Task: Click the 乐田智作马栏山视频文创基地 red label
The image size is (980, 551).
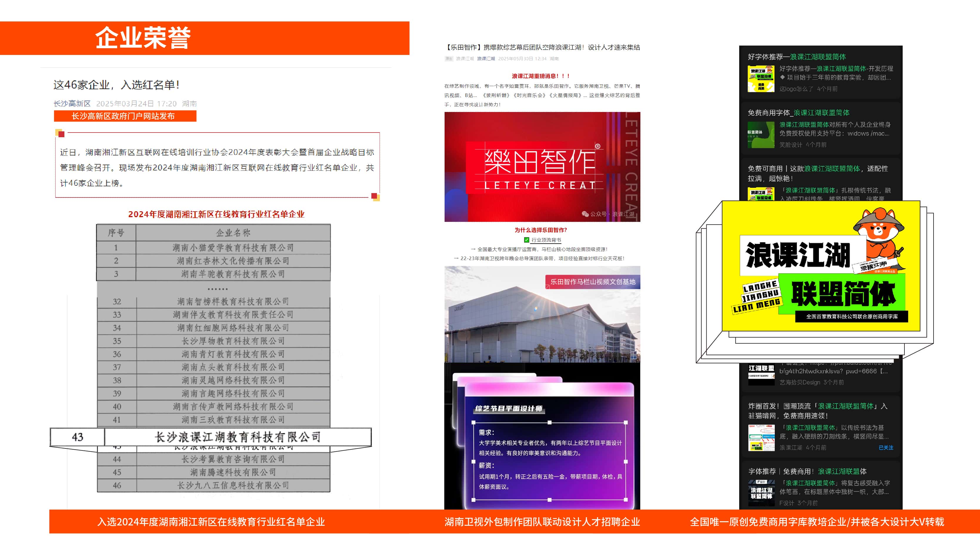Action: 592,282
